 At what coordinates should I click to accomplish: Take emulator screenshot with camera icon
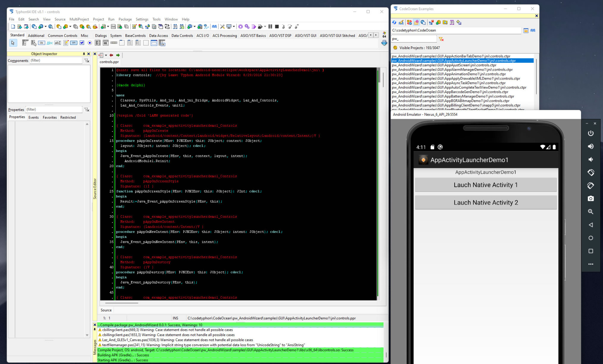coord(591,198)
